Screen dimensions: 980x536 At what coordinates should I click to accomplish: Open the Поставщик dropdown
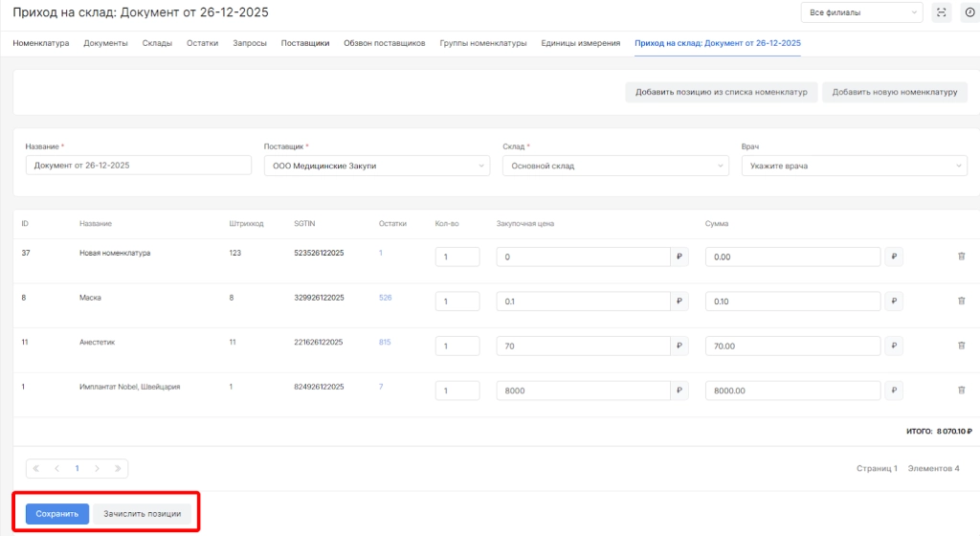[376, 166]
